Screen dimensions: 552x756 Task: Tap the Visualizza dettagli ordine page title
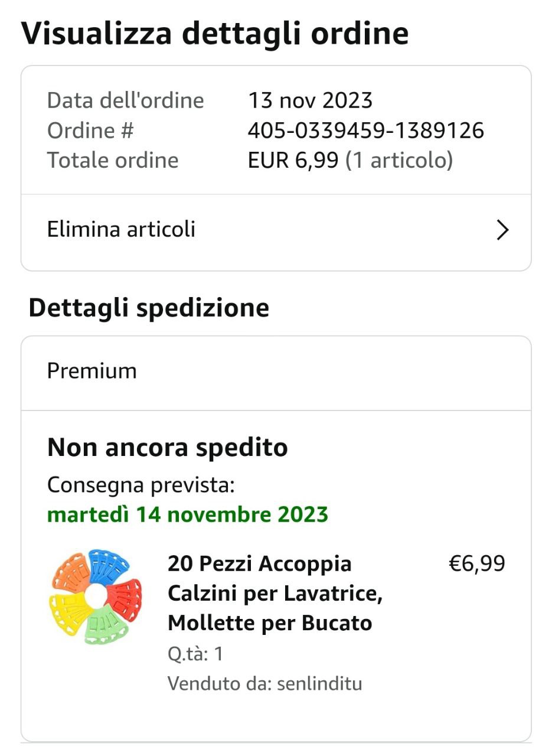point(215,34)
